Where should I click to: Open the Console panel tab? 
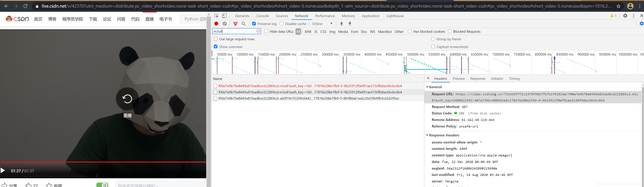[x=262, y=15]
